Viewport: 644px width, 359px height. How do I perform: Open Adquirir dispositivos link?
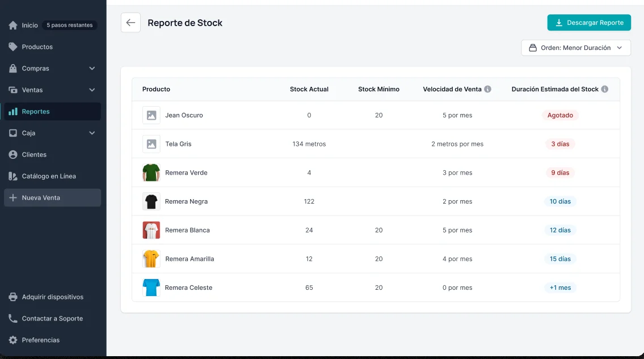53,297
